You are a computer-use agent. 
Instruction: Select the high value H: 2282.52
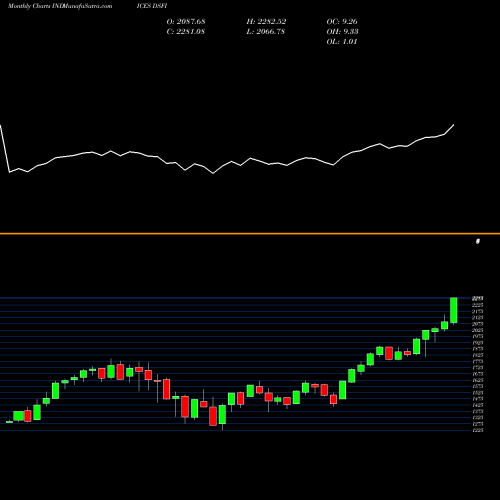pos(266,22)
